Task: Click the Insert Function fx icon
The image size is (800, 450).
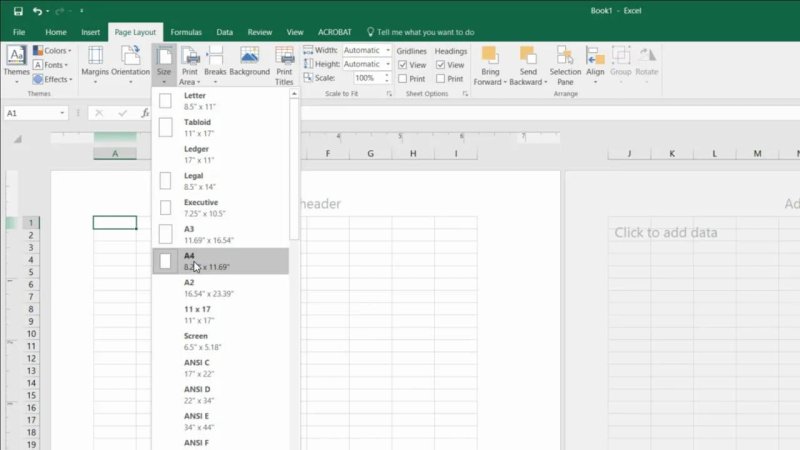Action: coord(145,113)
